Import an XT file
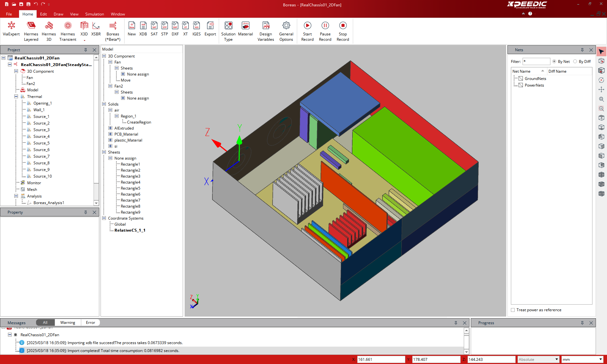The image size is (607, 364). coord(186,29)
